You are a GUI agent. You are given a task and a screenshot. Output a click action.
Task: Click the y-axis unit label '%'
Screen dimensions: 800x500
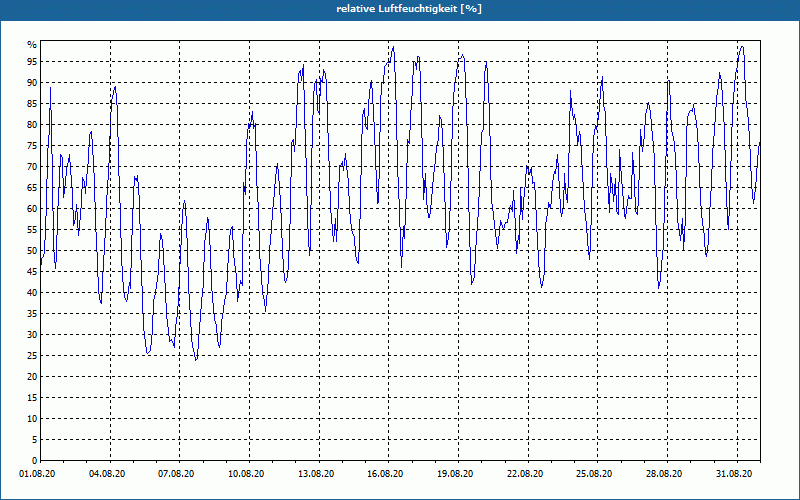pos(32,45)
